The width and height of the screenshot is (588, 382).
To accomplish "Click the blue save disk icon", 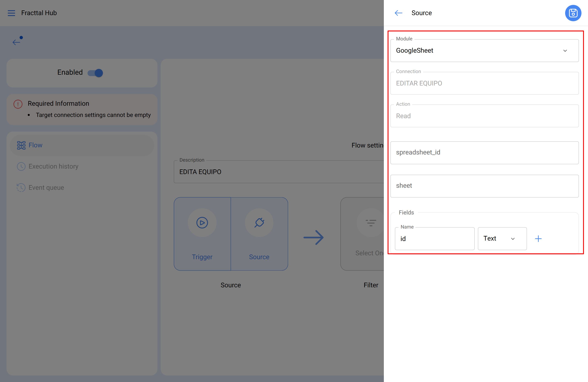I will (x=573, y=13).
